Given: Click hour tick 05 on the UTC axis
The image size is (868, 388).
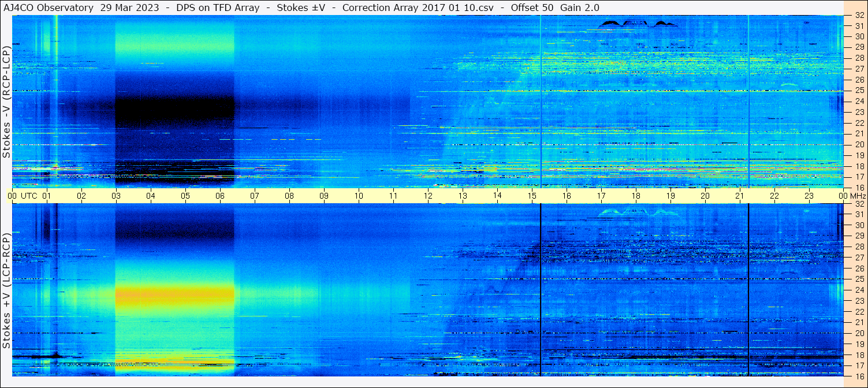Looking at the screenshot, I should click(x=185, y=196).
